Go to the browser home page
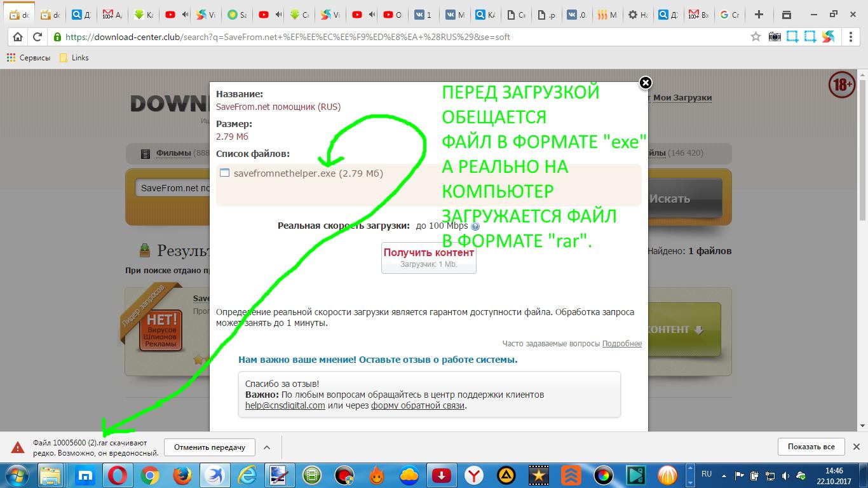The height and width of the screenshot is (488, 868). [x=18, y=37]
